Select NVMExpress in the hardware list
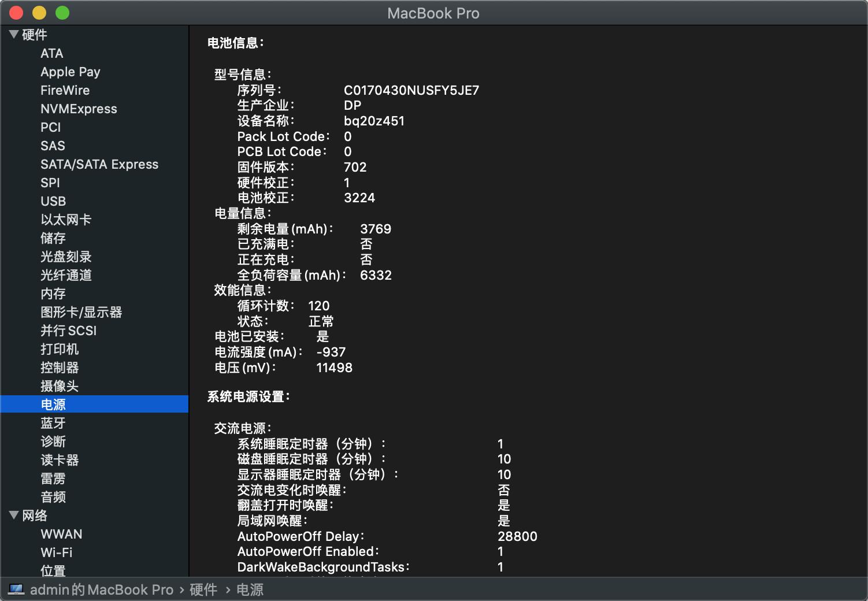The height and width of the screenshot is (601, 868). (79, 109)
